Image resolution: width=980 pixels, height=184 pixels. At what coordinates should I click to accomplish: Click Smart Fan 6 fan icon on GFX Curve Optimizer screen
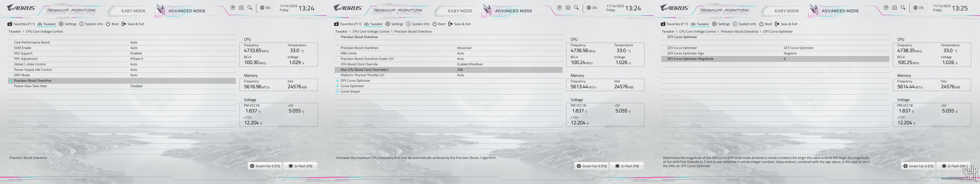pos(905,166)
